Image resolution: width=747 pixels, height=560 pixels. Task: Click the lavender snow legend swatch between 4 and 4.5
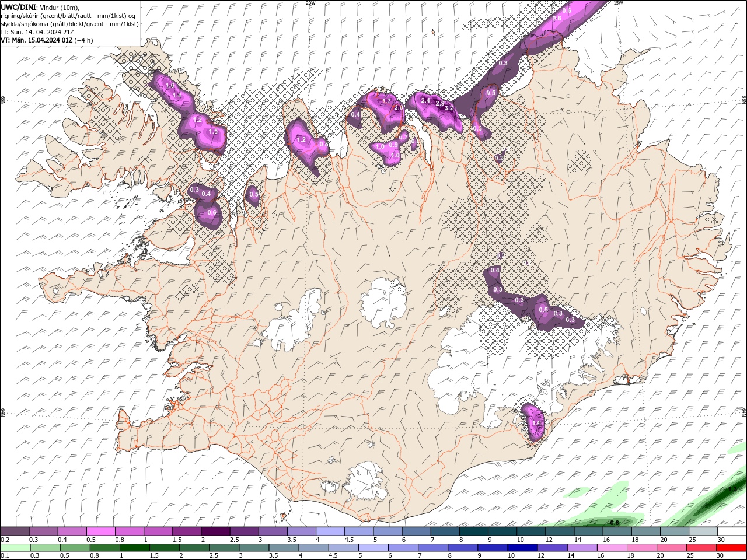click(330, 531)
